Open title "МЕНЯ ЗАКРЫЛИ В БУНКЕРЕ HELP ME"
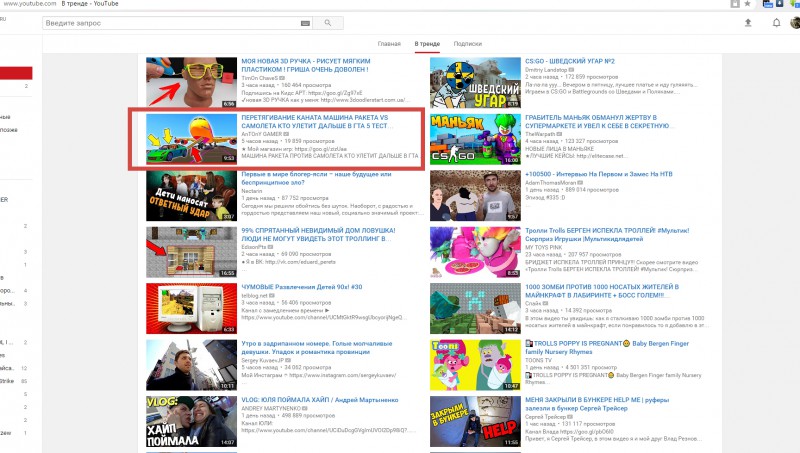The height and width of the screenshot is (453, 800). tap(597, 404)
